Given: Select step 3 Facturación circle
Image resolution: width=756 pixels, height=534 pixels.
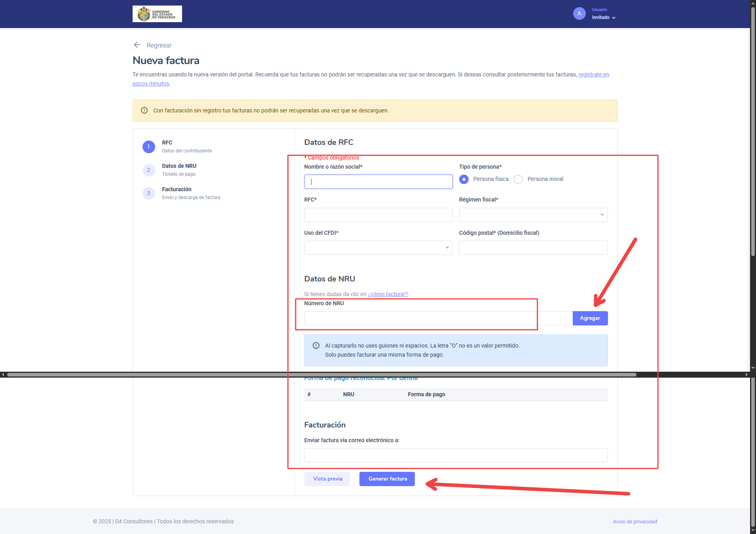Looking at the screenshot, I should [149, 193].
